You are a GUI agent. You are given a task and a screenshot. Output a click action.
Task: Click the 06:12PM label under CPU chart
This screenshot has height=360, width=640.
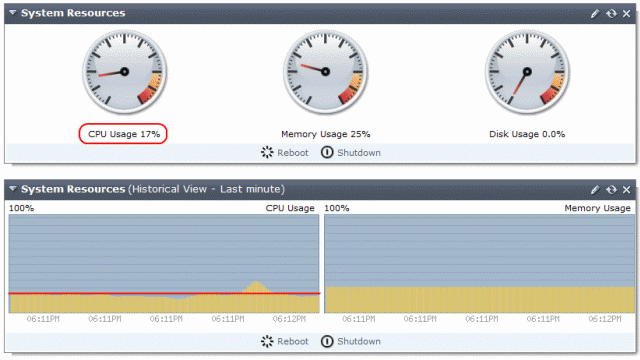coord(289,319)
